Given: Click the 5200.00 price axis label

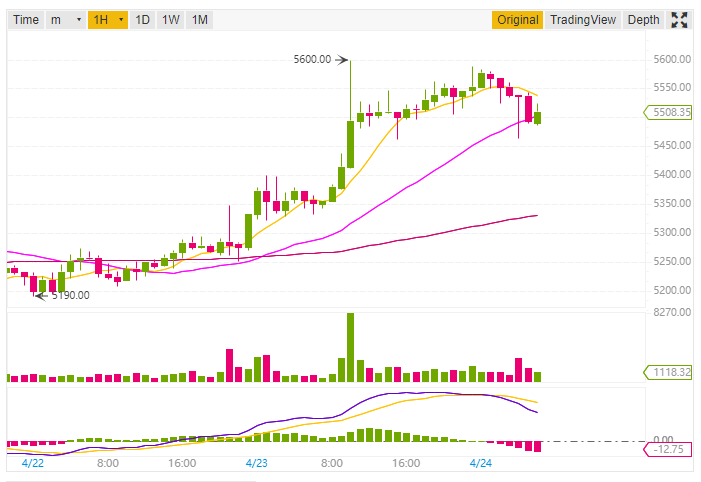Looking at the screenshot, I should click(x=672, y=290).
